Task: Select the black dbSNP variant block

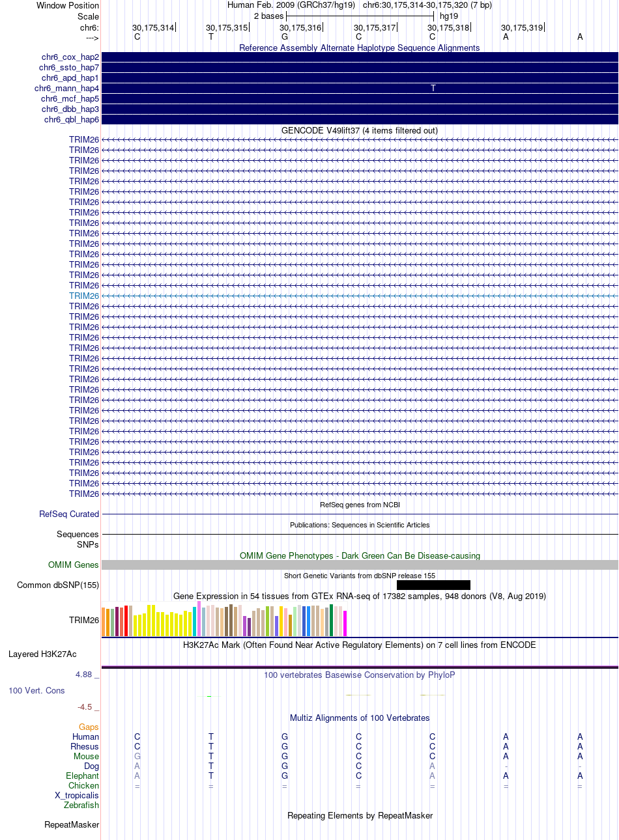Action: coord(433,585)
